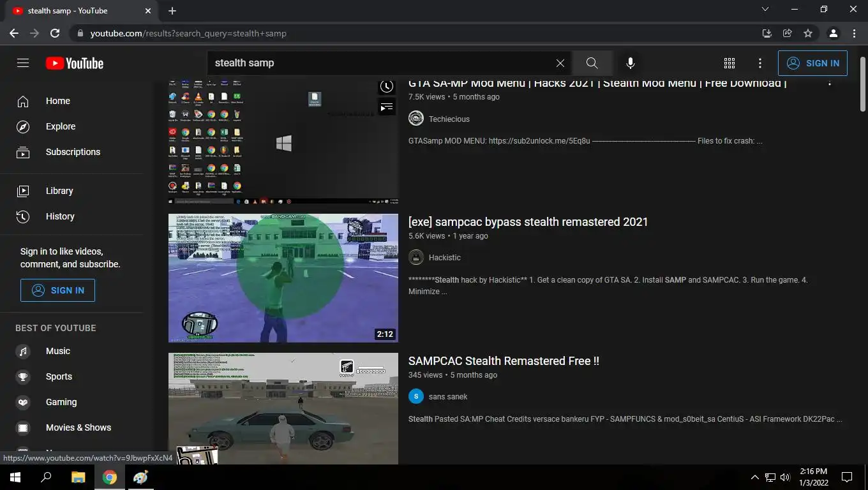Click the address bar URL

(188, 33)
